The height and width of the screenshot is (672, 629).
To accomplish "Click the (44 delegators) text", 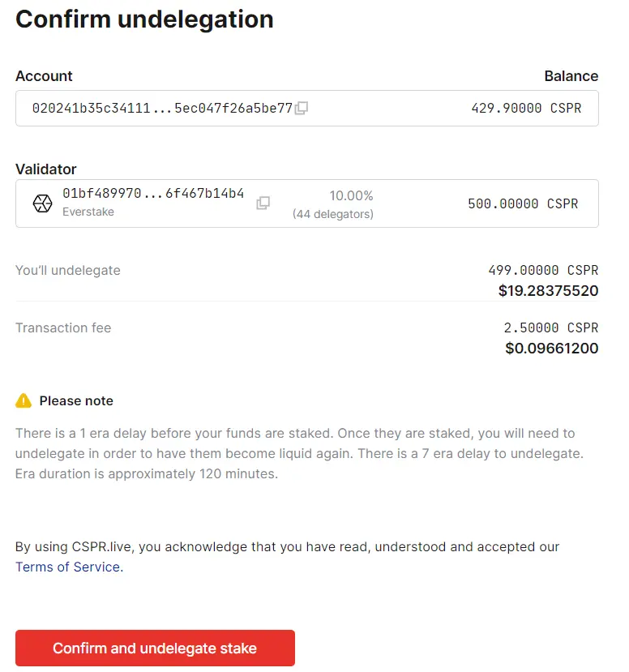I will point(332,214).
